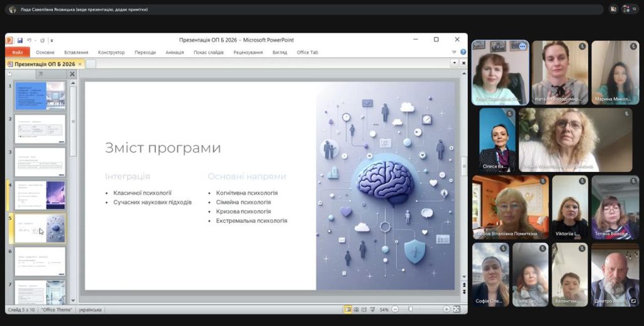Switch to Slide Sorter view icon
The image size is (644, 326).
click(x=356, y=310)
